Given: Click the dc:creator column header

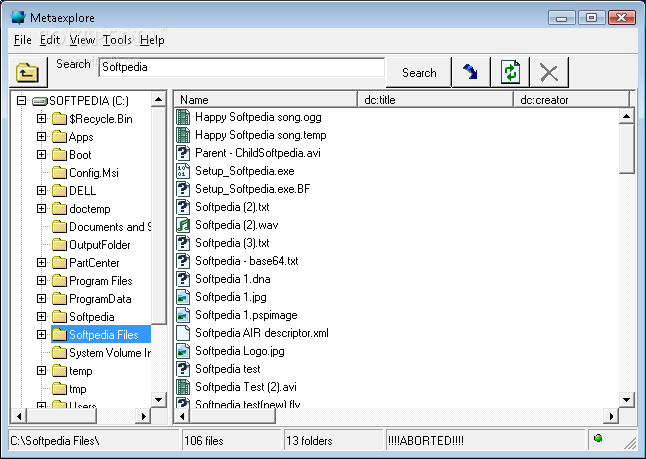Looking at the screenshot, I should pyautogui.click(x=571, y=100).
